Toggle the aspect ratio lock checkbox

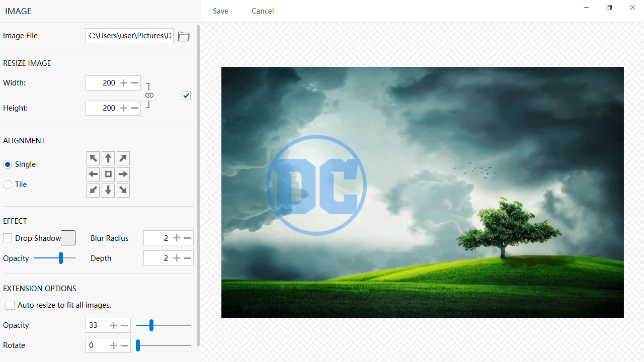click(186, 96)
